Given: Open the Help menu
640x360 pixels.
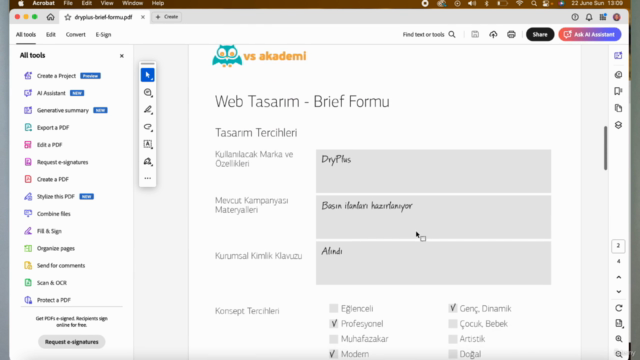Looking at the screenshot, I should (158, 3).
